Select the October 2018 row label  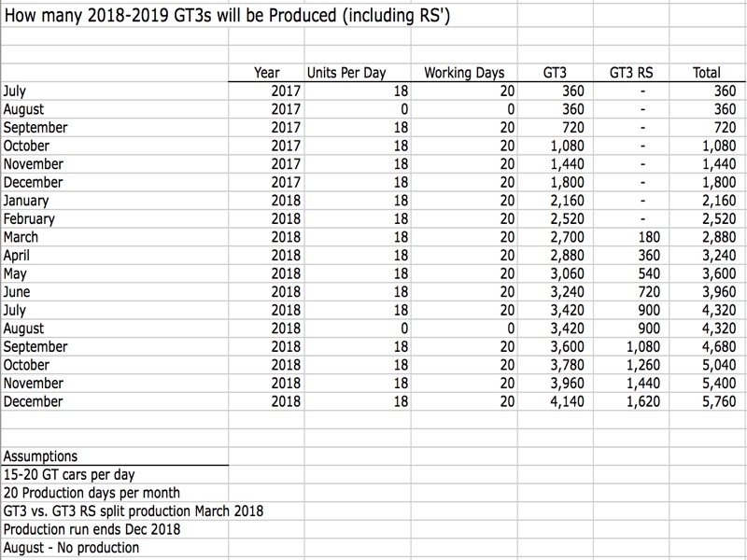(x=26, y=365)
